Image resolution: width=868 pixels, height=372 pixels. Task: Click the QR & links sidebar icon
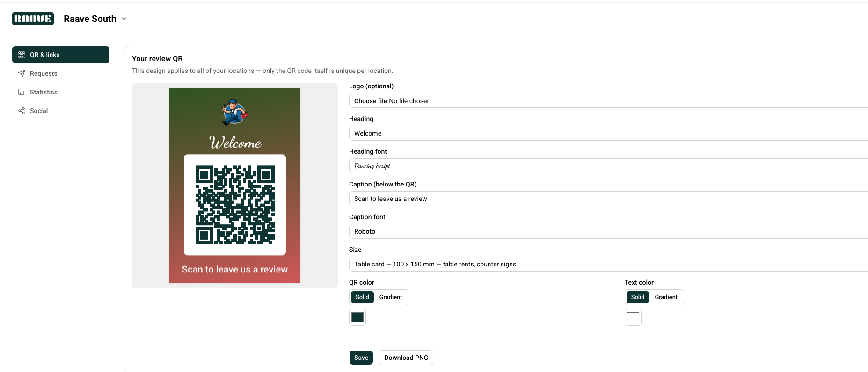tap(22, 55)
